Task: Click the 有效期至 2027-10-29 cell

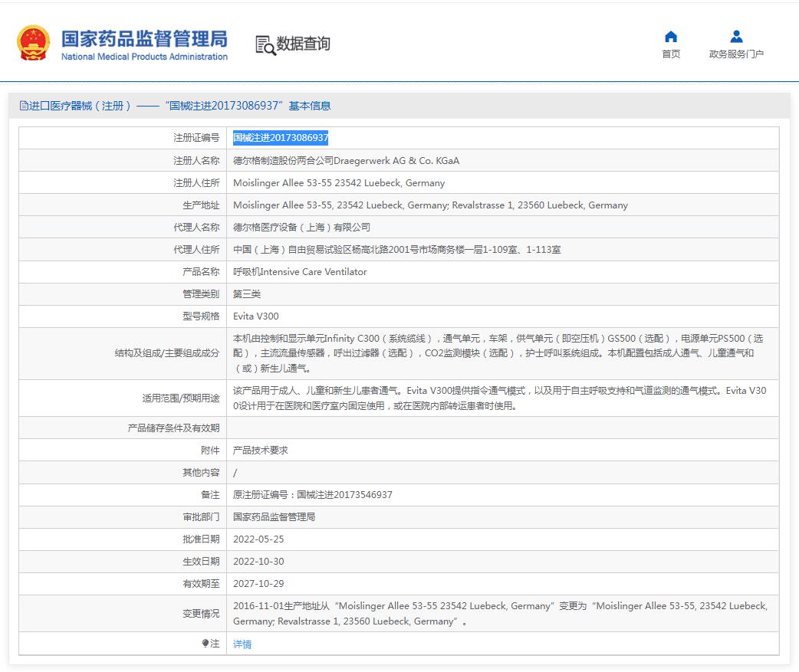Action: point(259,583)
